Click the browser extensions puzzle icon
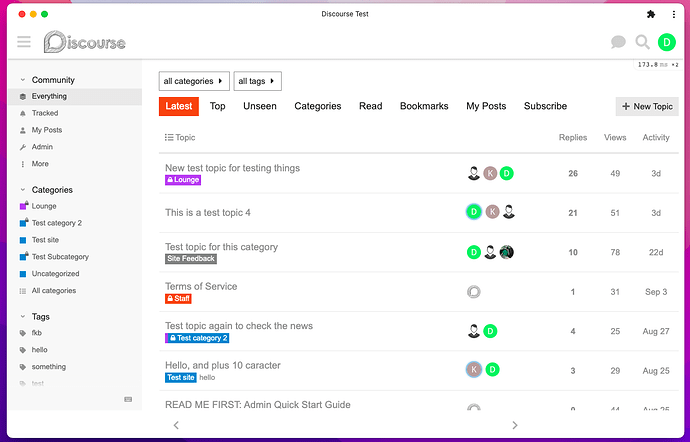The height and width of the screenshot is (442, 690). tap(651, 14)
